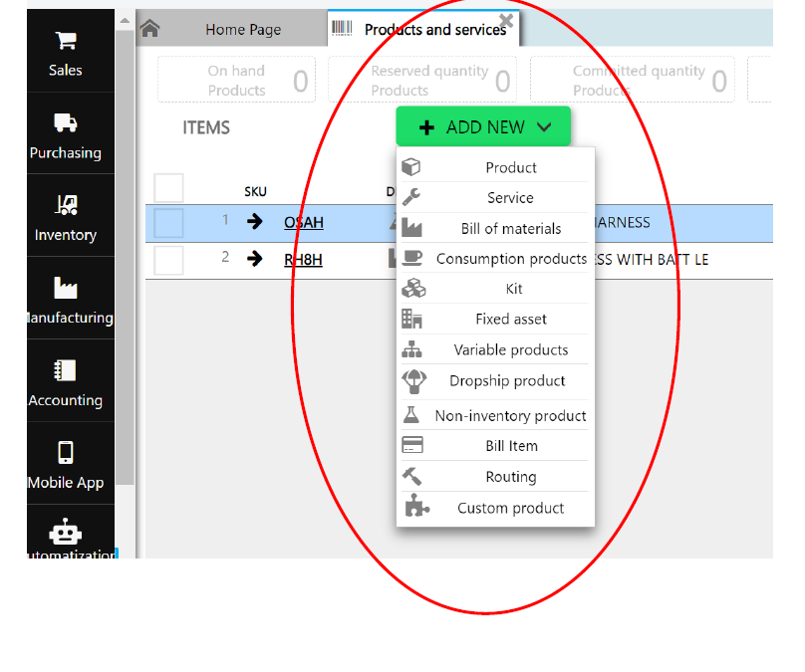Click the Custom product puzzle icon
This screenshot has width=805, height=672.
416,506
